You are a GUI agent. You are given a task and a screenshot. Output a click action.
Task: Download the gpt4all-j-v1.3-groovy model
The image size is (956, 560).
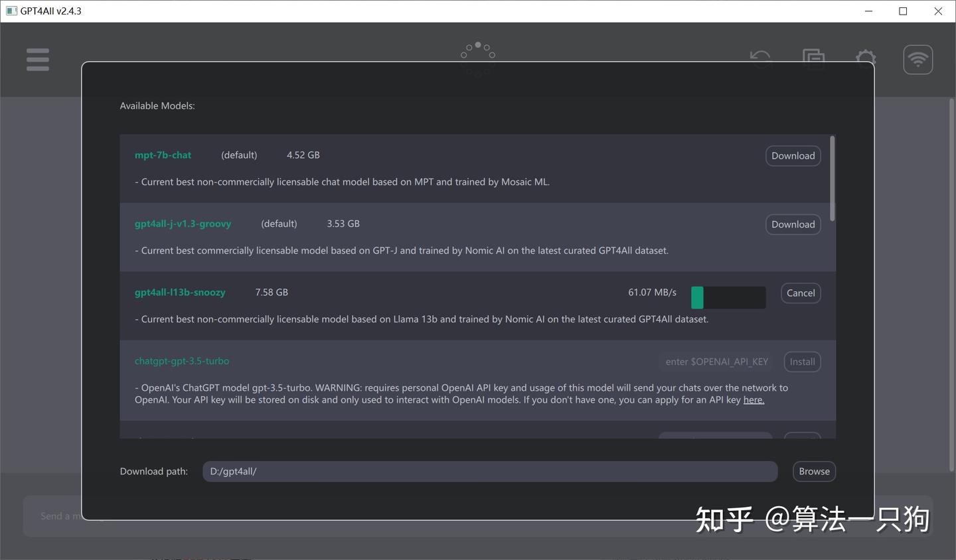click(793, 224)
